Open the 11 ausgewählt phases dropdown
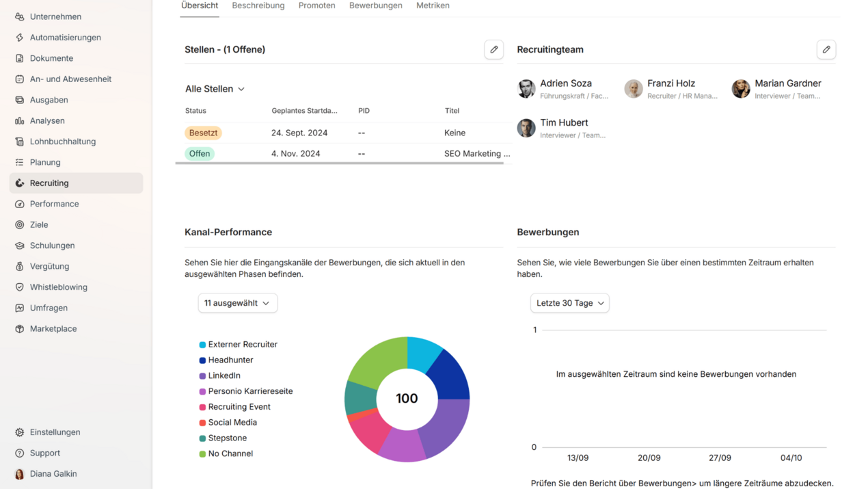Screen dimensions: 868x489 tap(238, 303)
